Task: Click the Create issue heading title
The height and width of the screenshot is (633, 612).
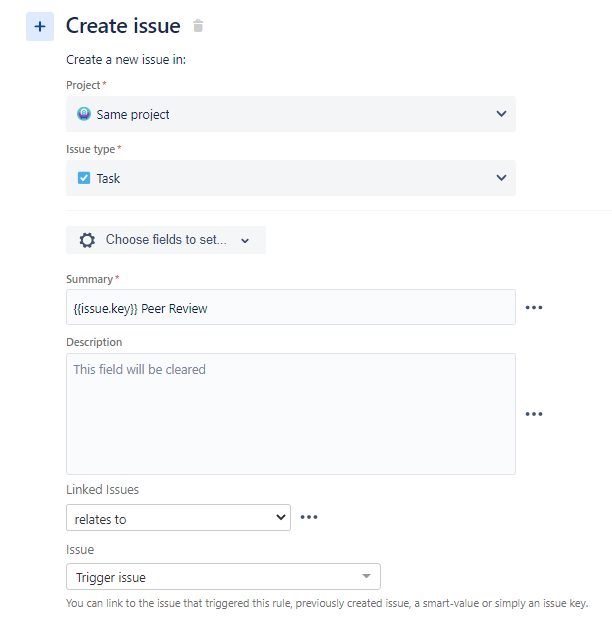Action: (x=123, y=26)
